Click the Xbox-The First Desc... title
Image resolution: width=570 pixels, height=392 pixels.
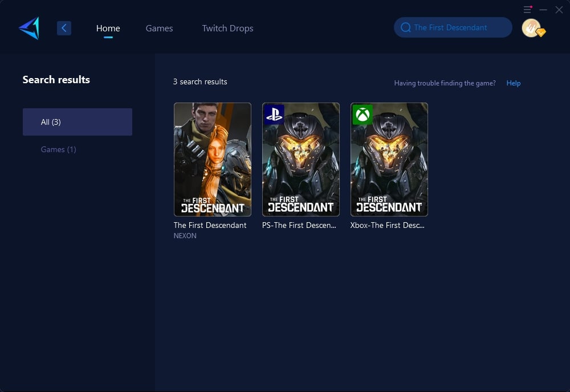(x=388, y=225)
